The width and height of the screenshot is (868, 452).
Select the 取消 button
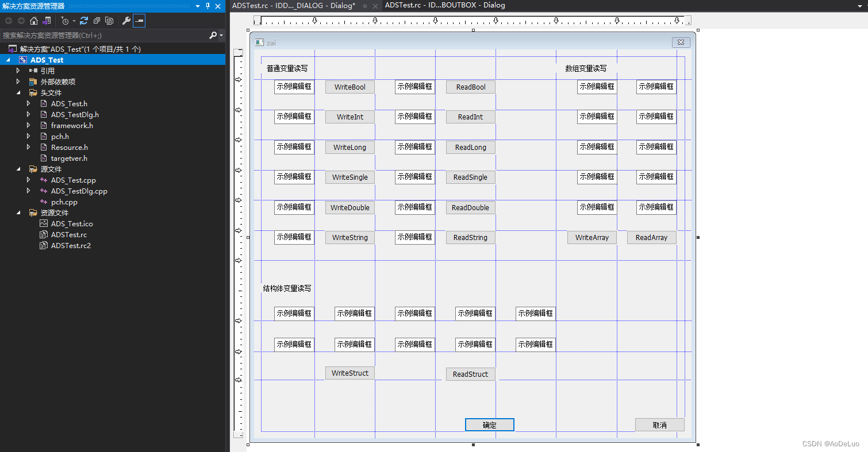(660, 425)
